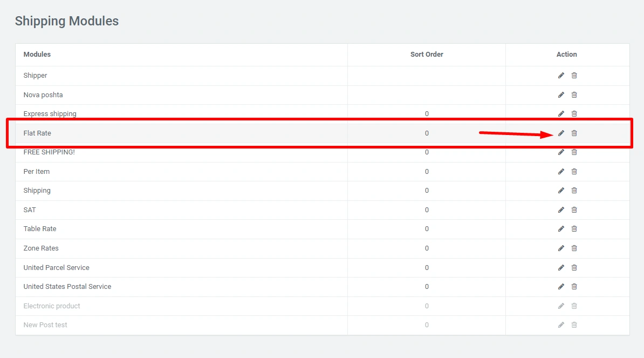Edit the United Parcel Service module
The height and width of the screenshot is (358, 644).
pos(561,268)
